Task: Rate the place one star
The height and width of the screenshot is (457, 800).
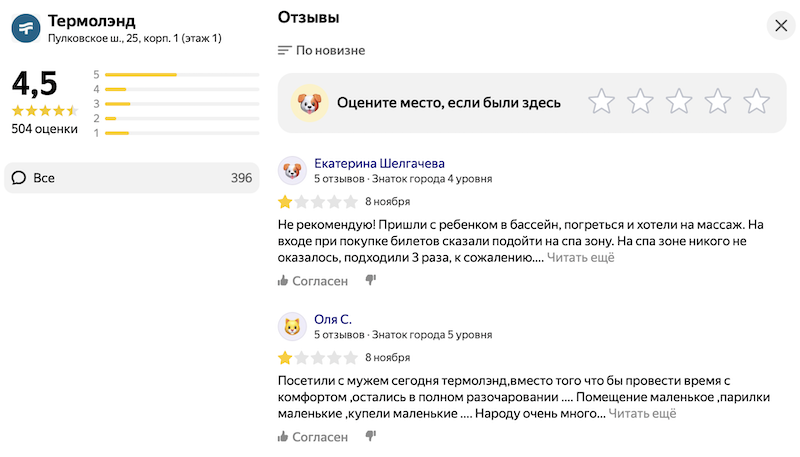Action: [x=601, y=101]
